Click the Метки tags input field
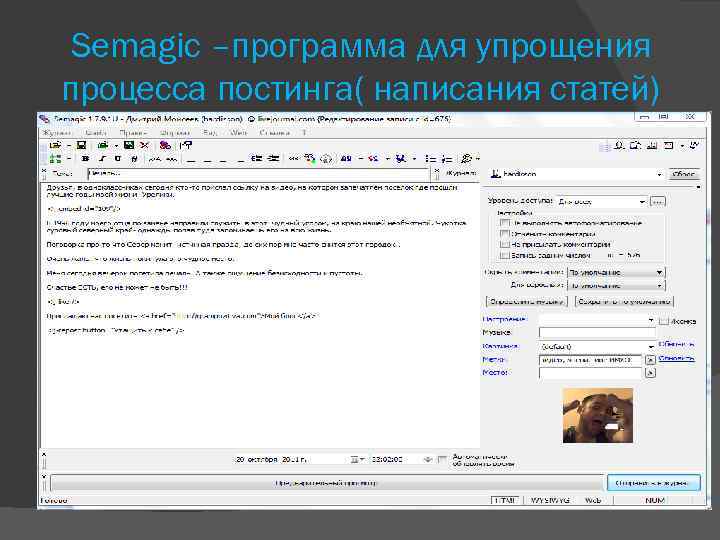 coord(591,360)
